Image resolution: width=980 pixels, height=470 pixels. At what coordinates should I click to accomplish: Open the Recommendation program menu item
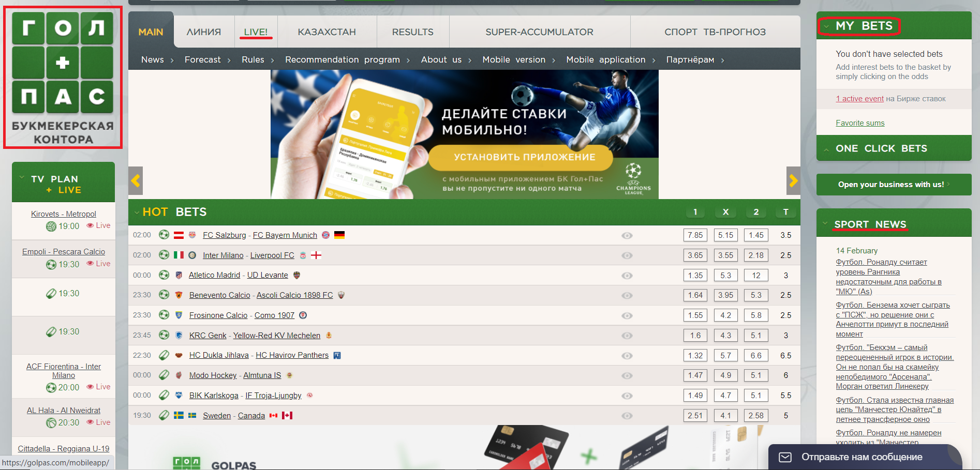tap(343, 60)
